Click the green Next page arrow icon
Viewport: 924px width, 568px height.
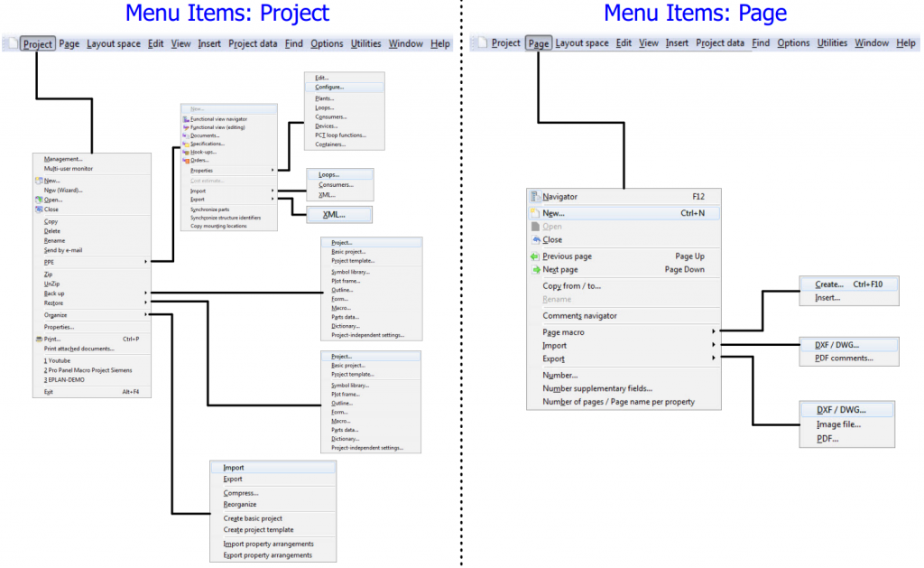tap(535, 270)
